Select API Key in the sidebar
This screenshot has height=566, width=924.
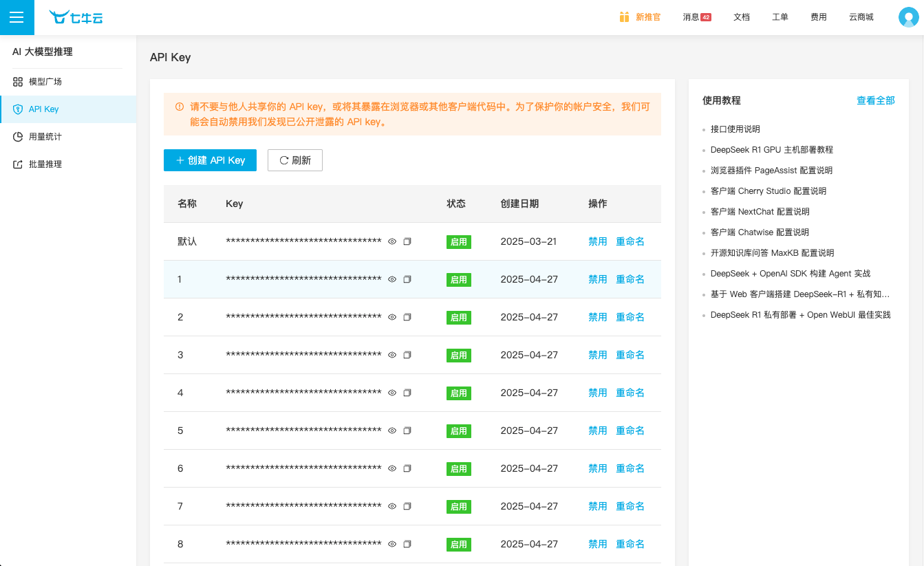click(68, 109)
